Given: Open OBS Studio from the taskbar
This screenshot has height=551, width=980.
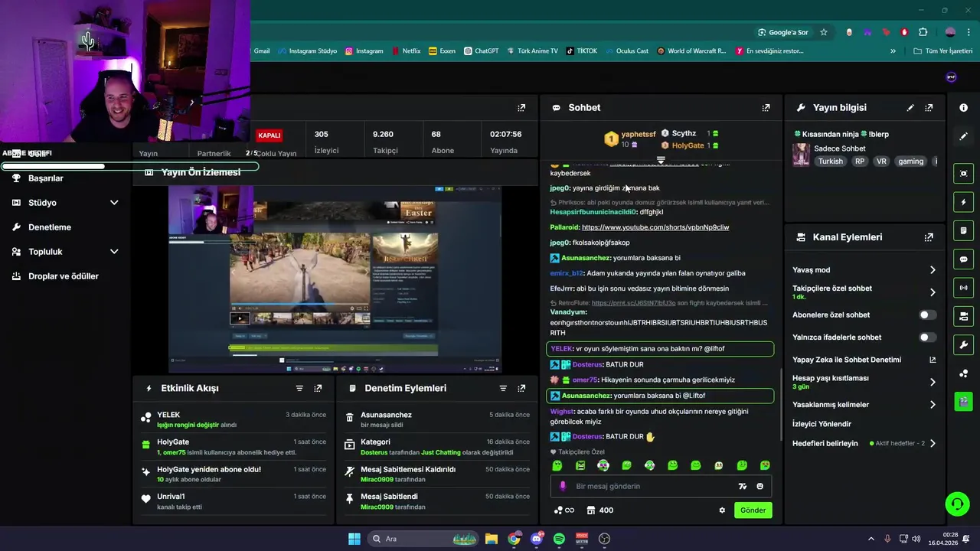Looking at the screenshot, I should (604, 539).
